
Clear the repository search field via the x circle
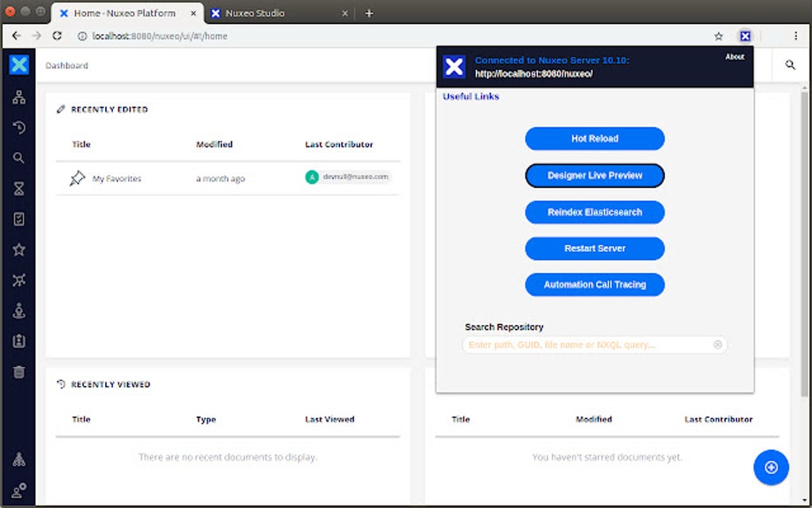coord(717,344)
